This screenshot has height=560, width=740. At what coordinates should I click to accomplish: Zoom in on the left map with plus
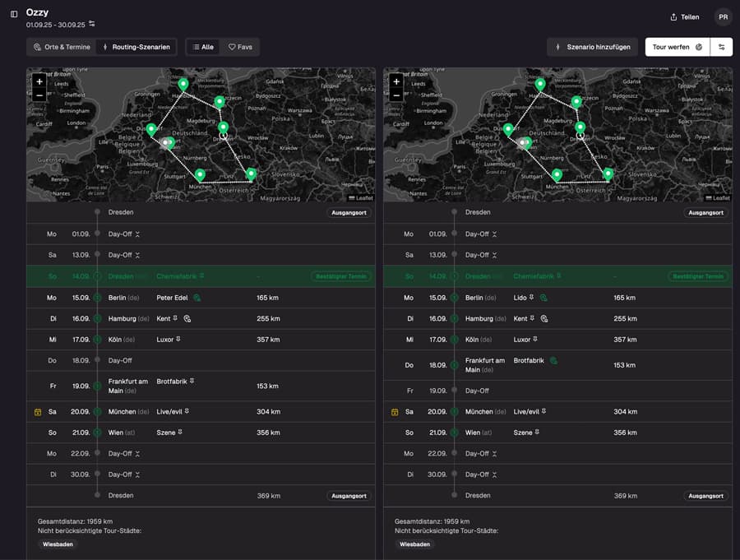(39, 82)
